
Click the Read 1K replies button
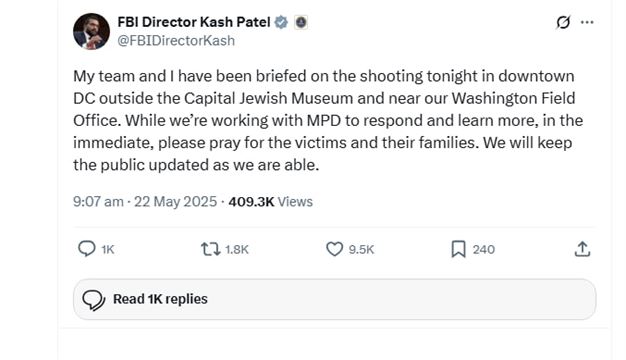click(x=335, y=299)
